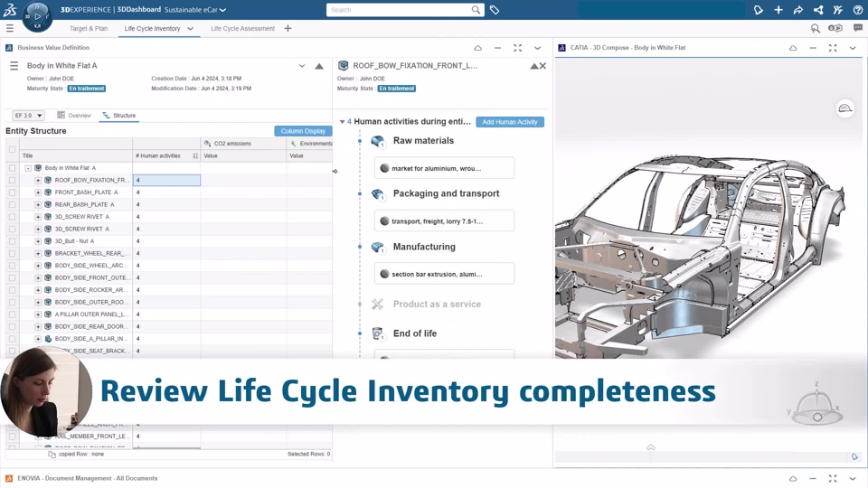The image size is (868, 488).
Task: Open the network sharing icon in top bar
Action: tap(818, 10)
